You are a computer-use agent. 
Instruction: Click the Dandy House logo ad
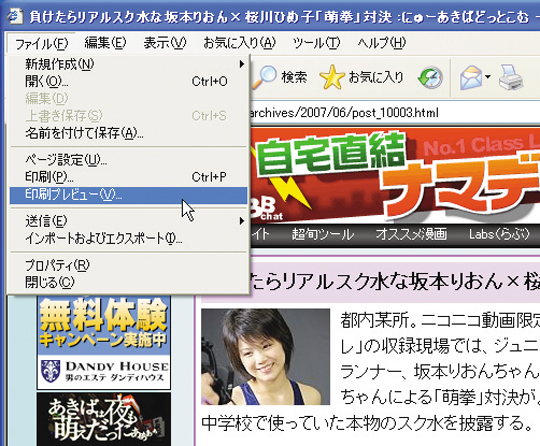click(x=104, y=372)
